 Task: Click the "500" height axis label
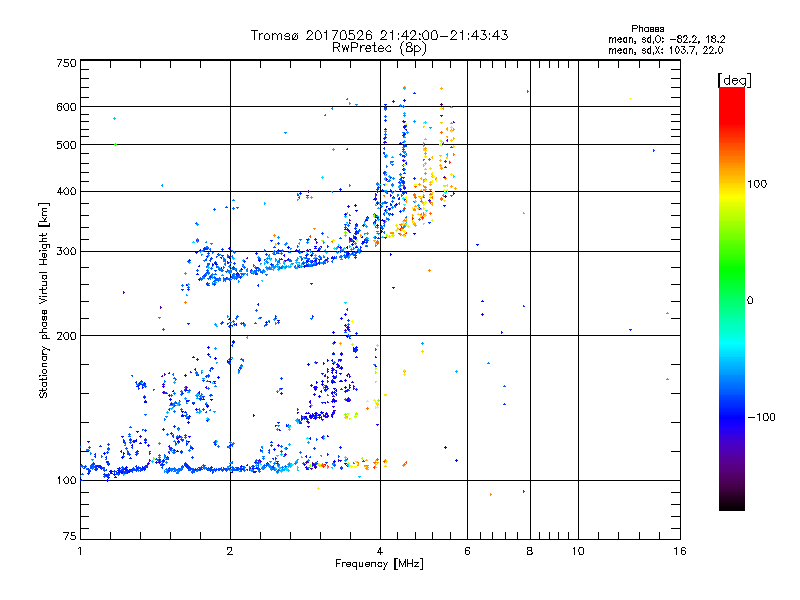tap(67, 145)
